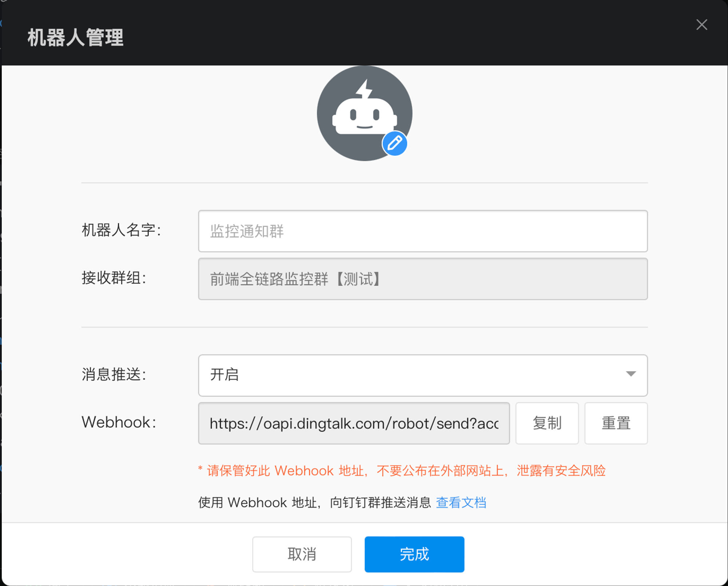Click the Webhook label text
This screenshot has width=728, height=586.
click(119, 422)
